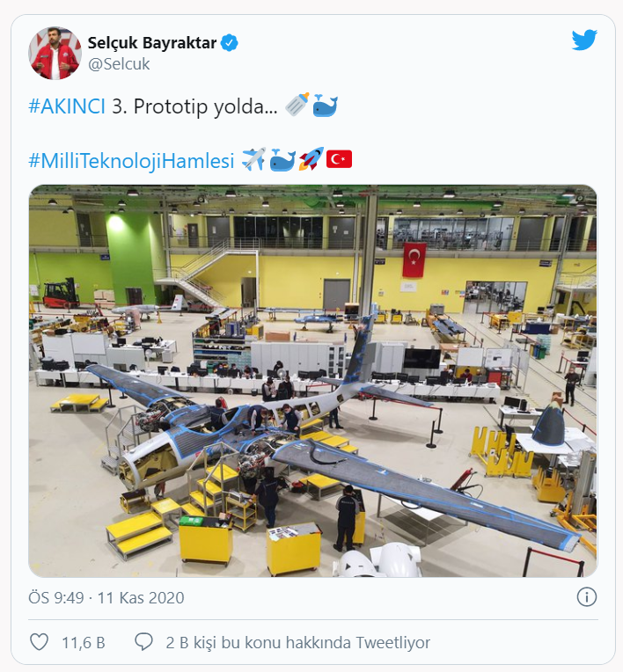Open the Selçuk Bayraktar name link
The image size is (623, 672).
(152, 42)
